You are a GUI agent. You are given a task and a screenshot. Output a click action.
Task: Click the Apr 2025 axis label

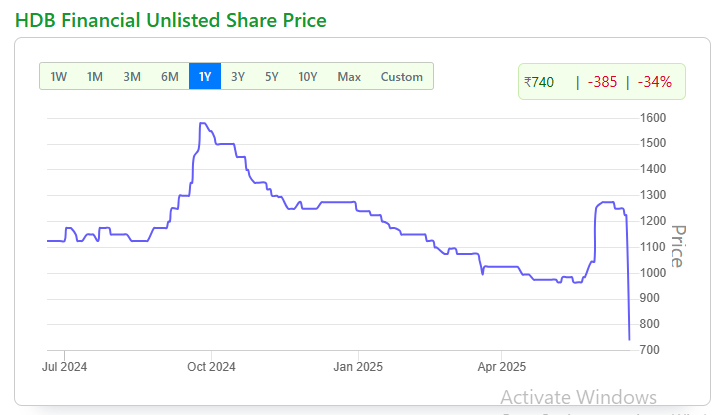point(502,367)
